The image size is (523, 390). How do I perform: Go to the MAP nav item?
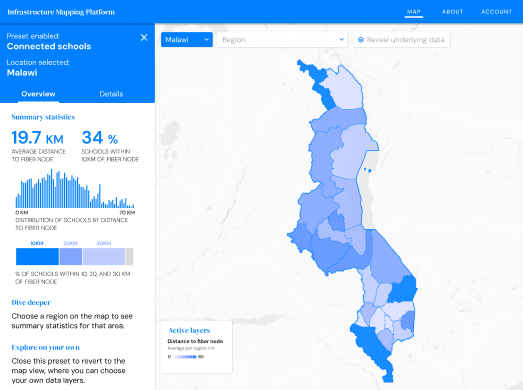414,12
